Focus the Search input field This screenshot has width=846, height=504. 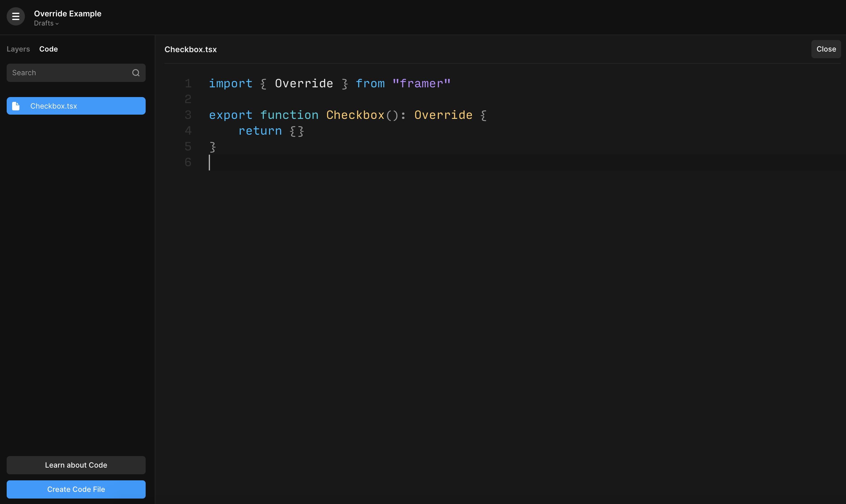pos(68,73)
